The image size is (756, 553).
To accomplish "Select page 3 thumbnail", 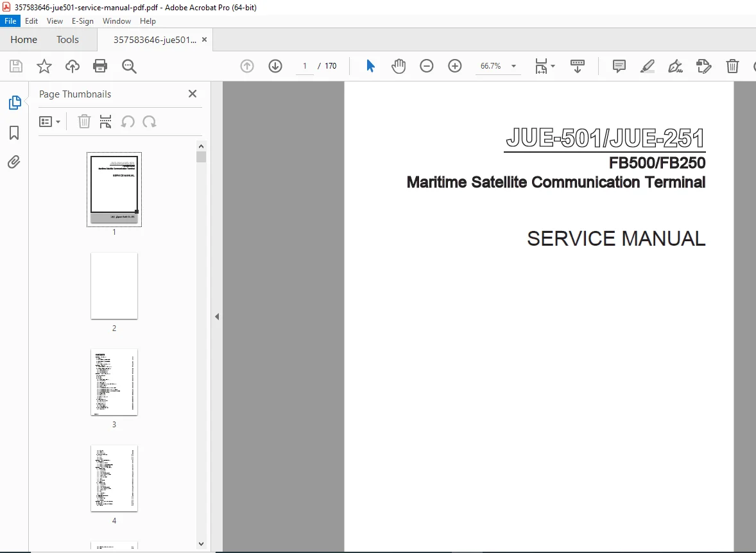I will point(114,382).
